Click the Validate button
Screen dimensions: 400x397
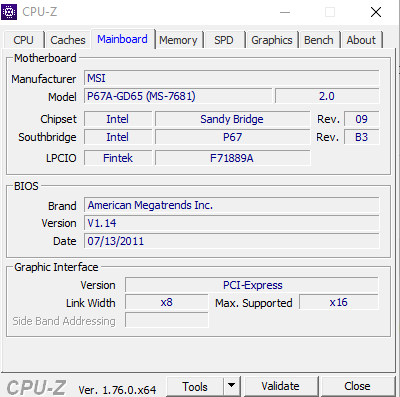280,387
